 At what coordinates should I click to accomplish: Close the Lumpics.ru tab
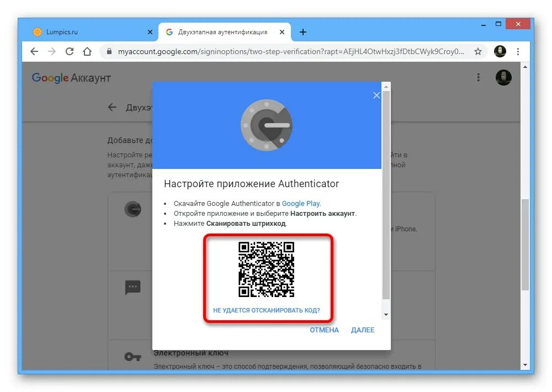[150, 32]
